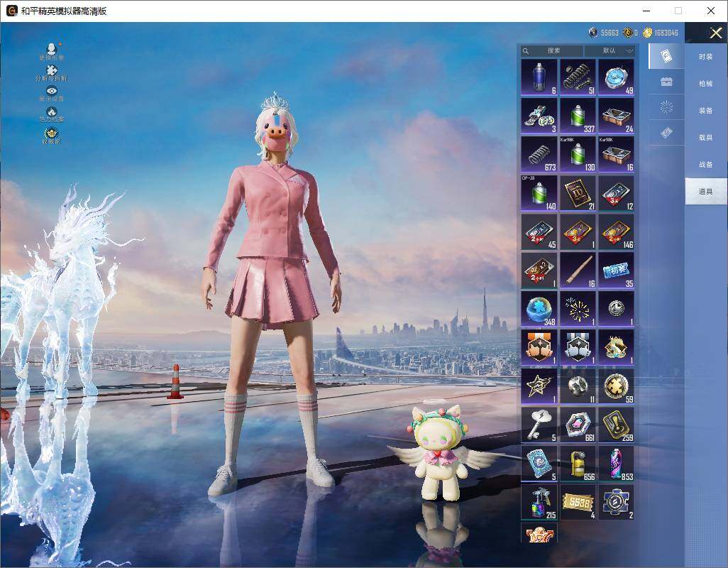The image size is (728, 568).
Task: Select the energy drink can with 853
Action: 616,464
